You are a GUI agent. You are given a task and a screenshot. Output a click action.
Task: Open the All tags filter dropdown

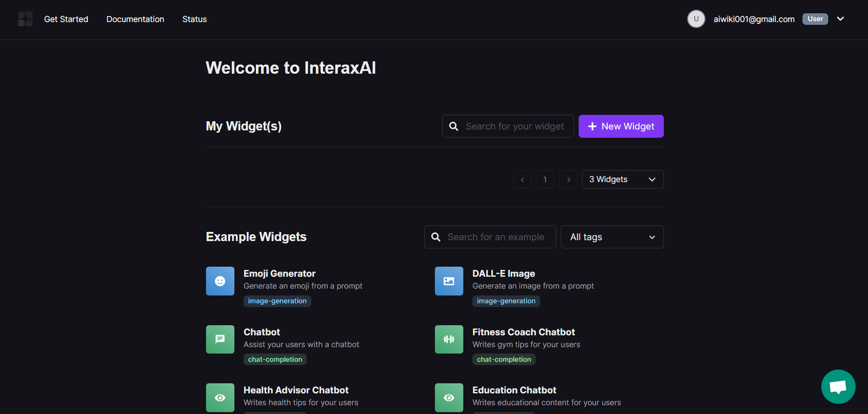612,237
